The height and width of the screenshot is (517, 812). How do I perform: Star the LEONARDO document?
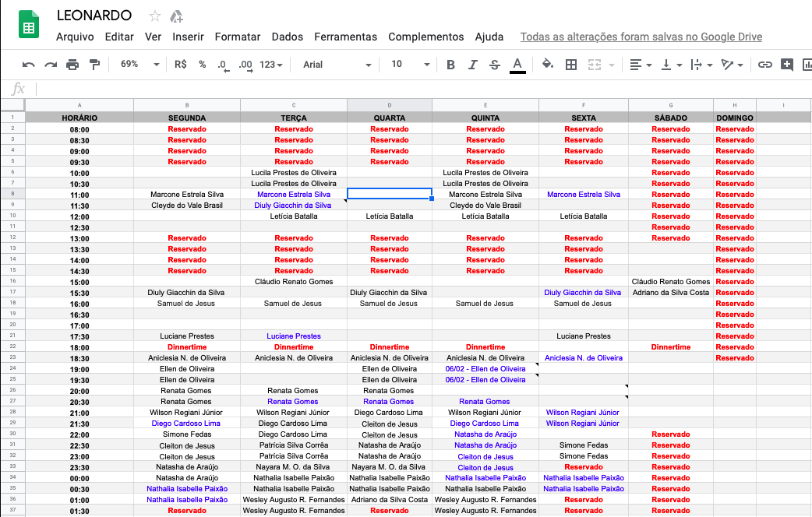[155, 16]
